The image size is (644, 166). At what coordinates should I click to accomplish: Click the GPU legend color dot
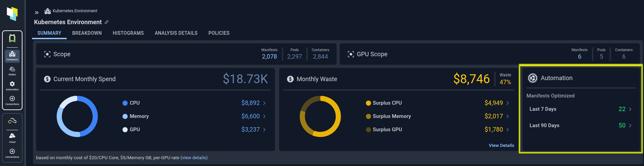coord(125,130)
